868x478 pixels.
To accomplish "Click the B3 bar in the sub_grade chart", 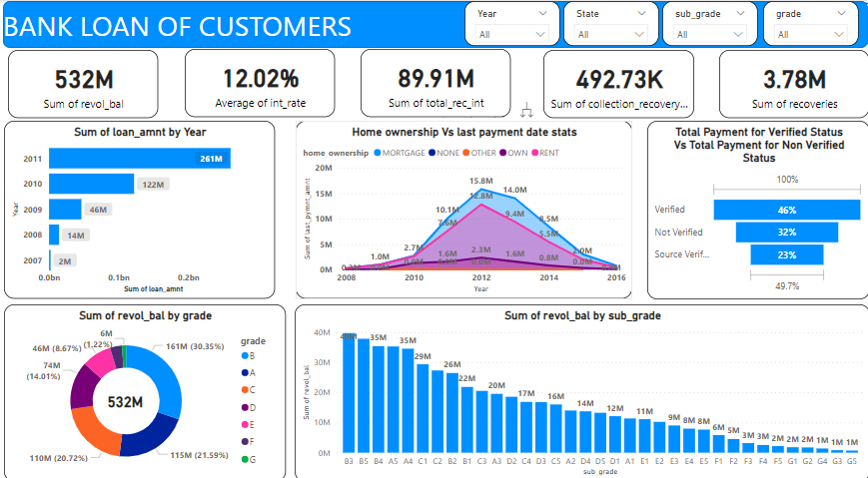I will click(349, 394).
